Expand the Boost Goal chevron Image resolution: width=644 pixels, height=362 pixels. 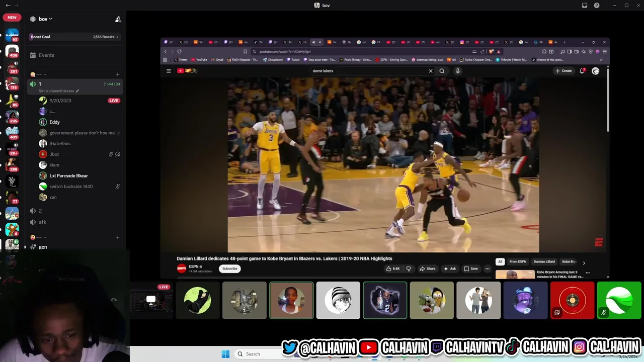[117, 37]
